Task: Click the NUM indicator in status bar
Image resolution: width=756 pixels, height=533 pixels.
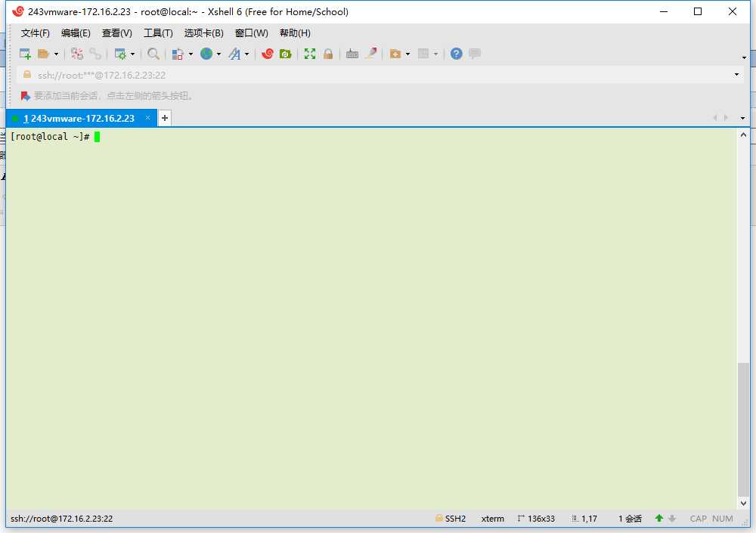Action: (x=722, y=519)
